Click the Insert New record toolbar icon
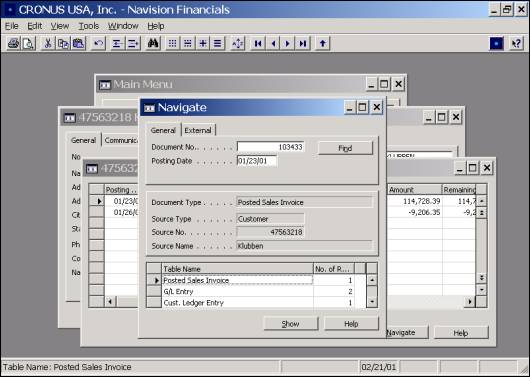The height and width of the screenshot is (377, 530). pyautogui.click(x=117, y=44)
